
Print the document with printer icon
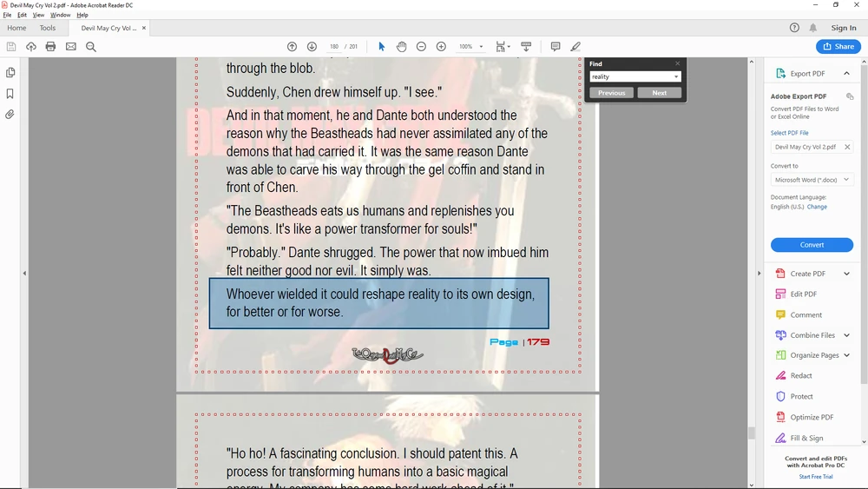[51, 47]
